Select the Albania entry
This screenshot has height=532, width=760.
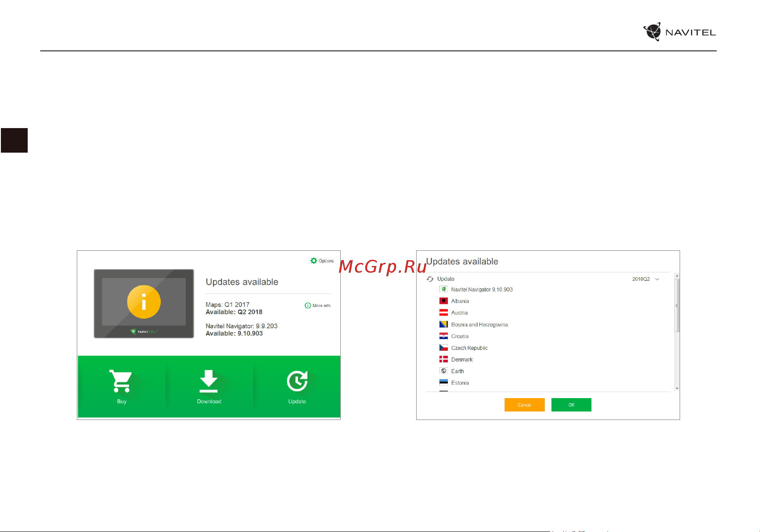coord(460,301)
